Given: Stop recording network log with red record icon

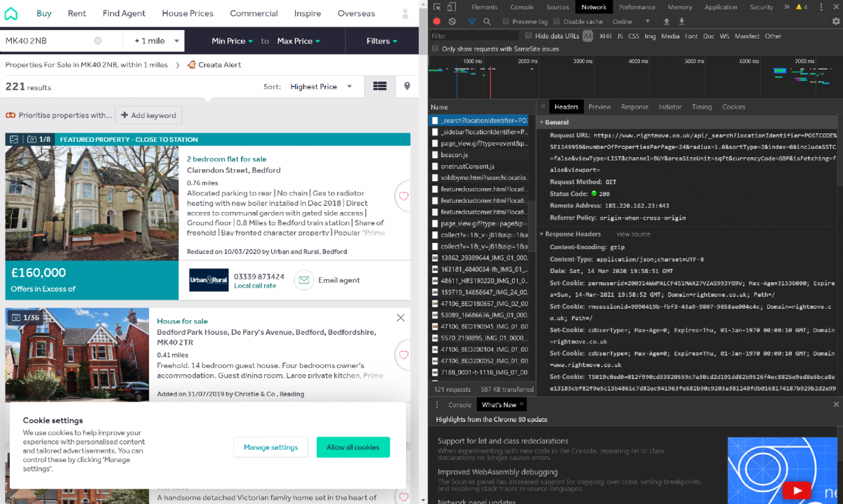Looking at the screenshot, I should (x=436, y=22).
